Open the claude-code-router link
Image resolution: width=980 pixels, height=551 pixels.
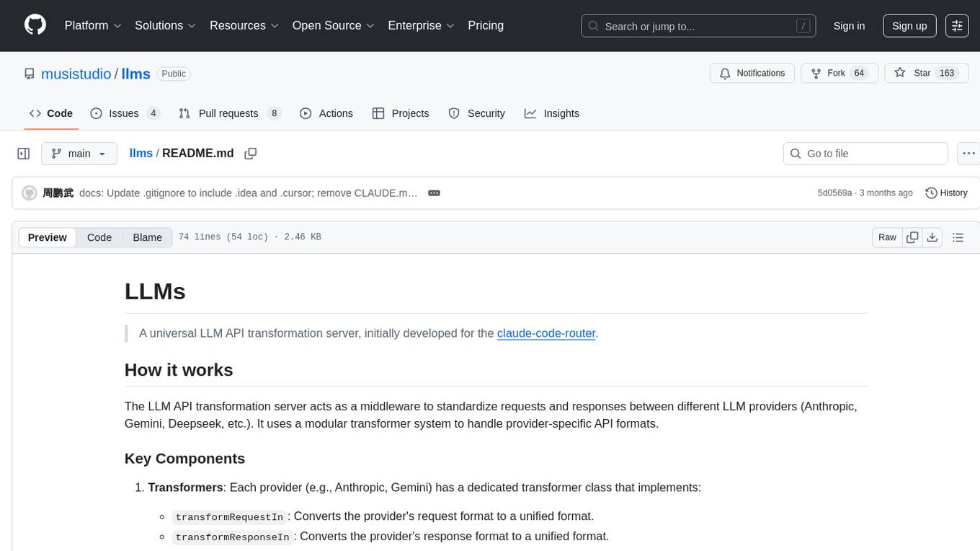click(546, 333)
